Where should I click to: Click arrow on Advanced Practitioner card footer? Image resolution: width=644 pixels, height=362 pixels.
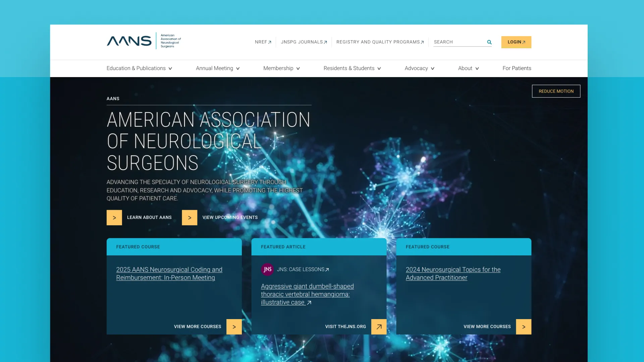524,327
